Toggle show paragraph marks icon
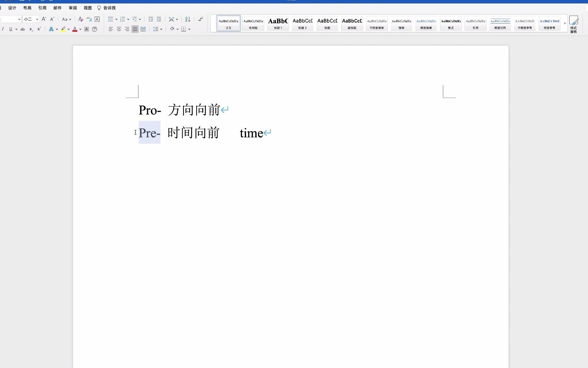The image size is (588, 368). pos(200,19)
